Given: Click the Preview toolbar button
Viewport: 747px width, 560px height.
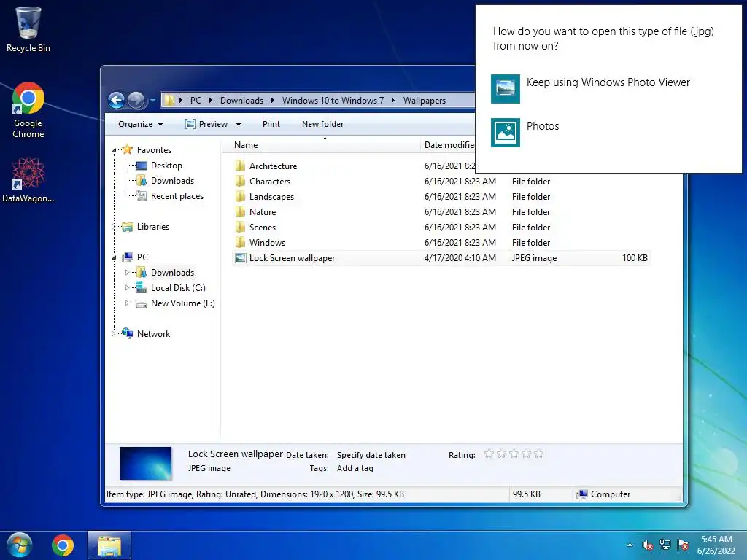Looking at the screenshot, I should point(206,124).
